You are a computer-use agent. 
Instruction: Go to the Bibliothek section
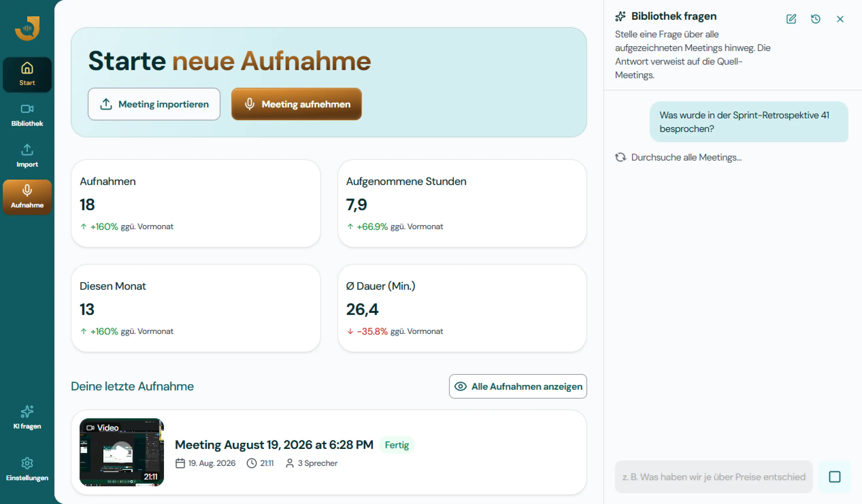point(27,115)
